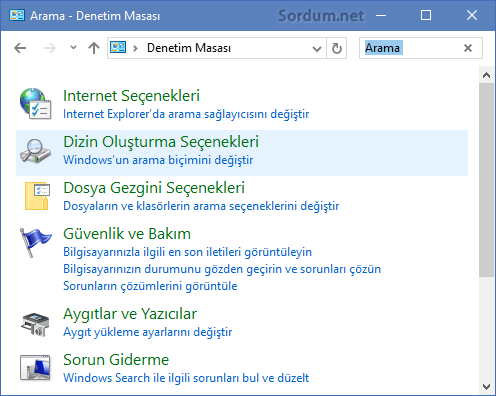Screen dimensions: 496x396
Task: Refresh the Denetim Masası view
Action: tap(337, 48)
